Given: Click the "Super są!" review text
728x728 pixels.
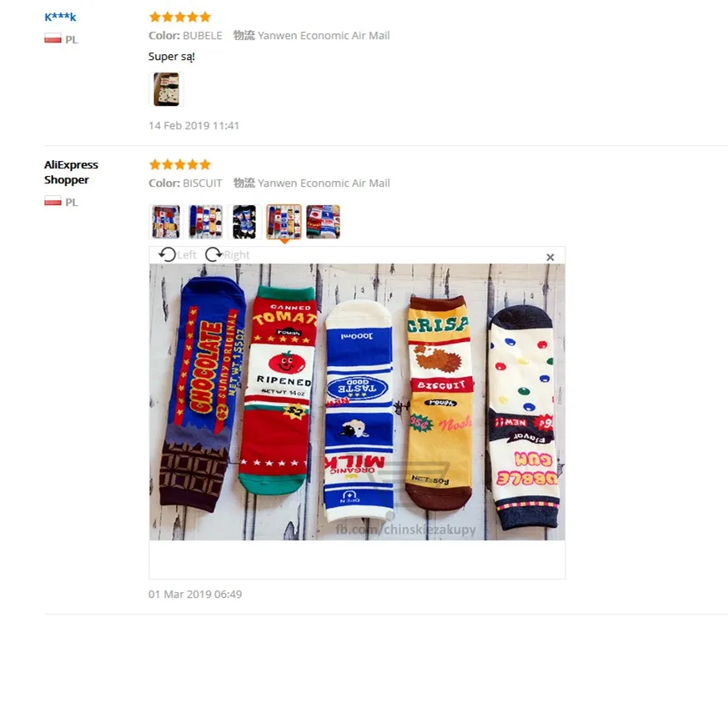Looking at the screenshot, I should click(x=171, y=57).
